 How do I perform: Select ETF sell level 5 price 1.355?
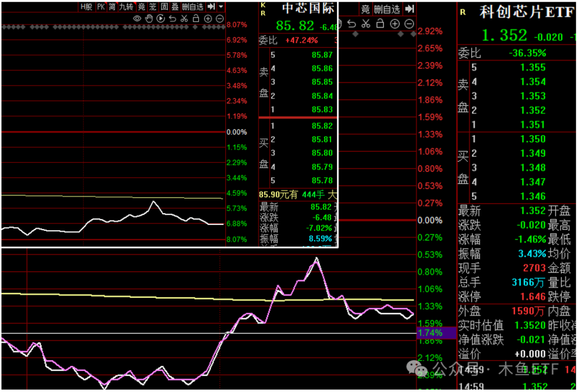[533, 67]
